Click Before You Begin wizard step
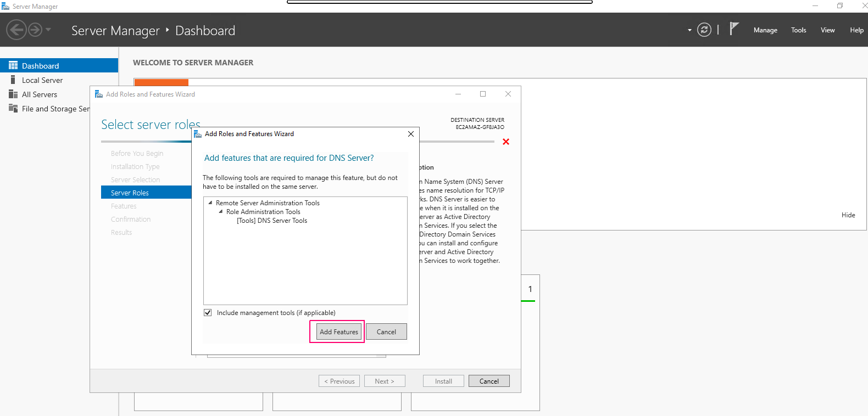The image size is (868, 416). coord(137,153)
